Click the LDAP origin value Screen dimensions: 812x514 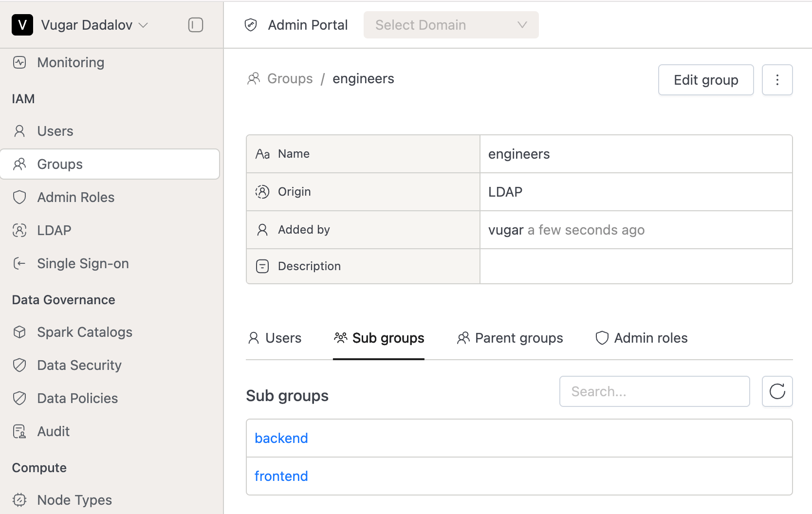click(x=505, y=192)
